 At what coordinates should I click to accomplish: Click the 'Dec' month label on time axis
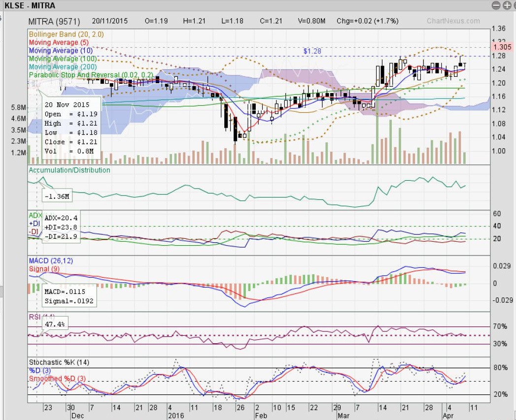point(78,416)
